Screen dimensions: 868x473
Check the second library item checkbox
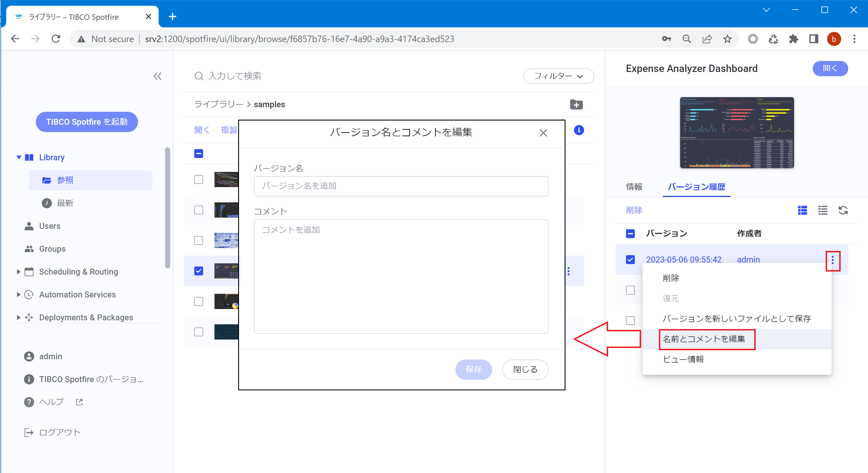(x=198, y=210)
